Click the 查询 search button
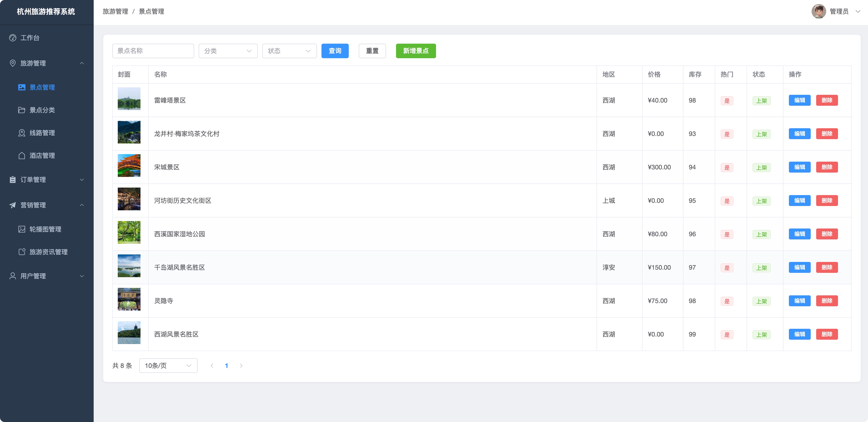The width and height of the screenshot is (868, 422). click(335, 51)
